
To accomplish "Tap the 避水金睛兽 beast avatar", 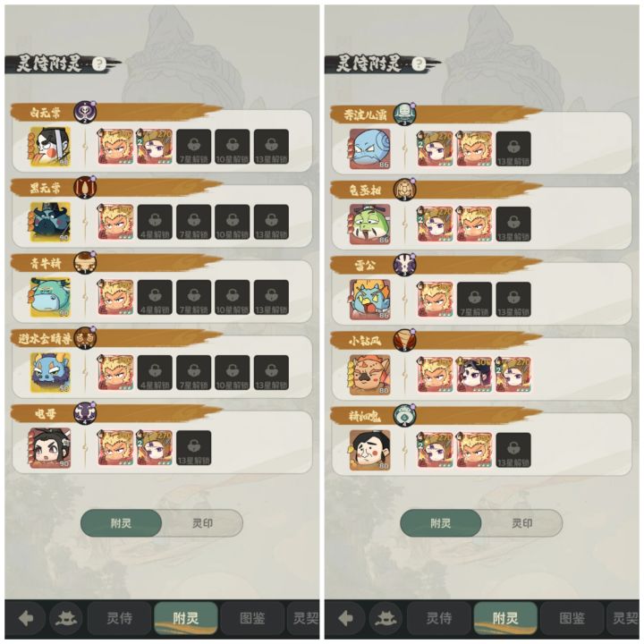I will [x=50, y=372].
